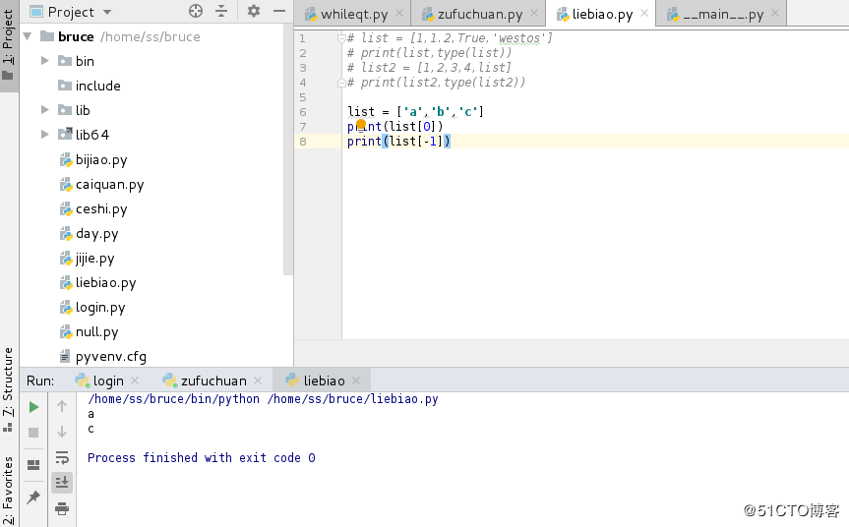Click 'Process finished with exit code 0' text

click(x=201, y=458)
